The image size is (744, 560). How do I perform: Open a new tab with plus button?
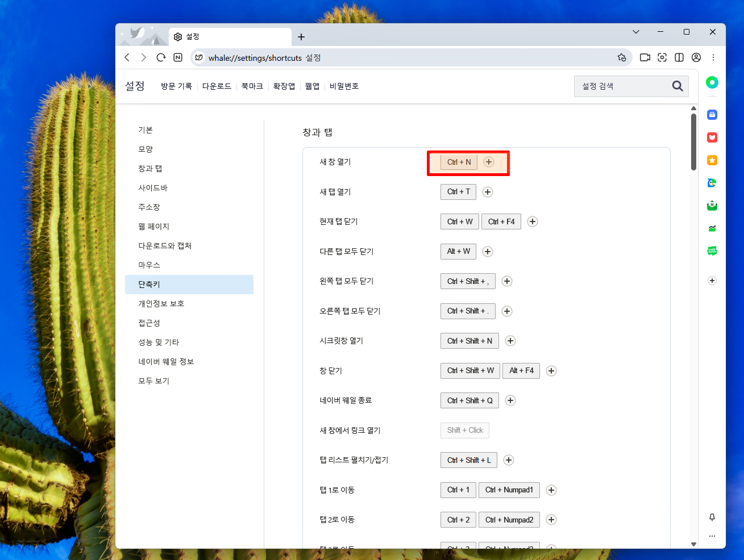click(x=301, y=37)
